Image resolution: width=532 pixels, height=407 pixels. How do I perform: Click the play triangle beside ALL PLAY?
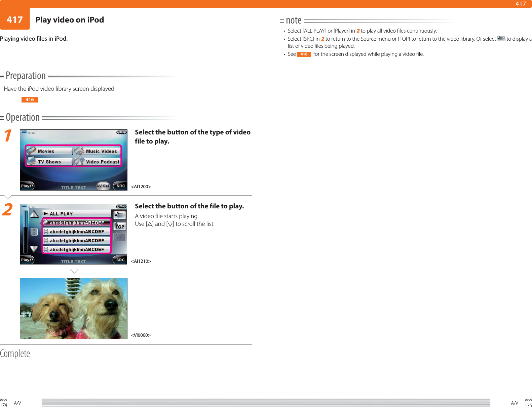46,213
